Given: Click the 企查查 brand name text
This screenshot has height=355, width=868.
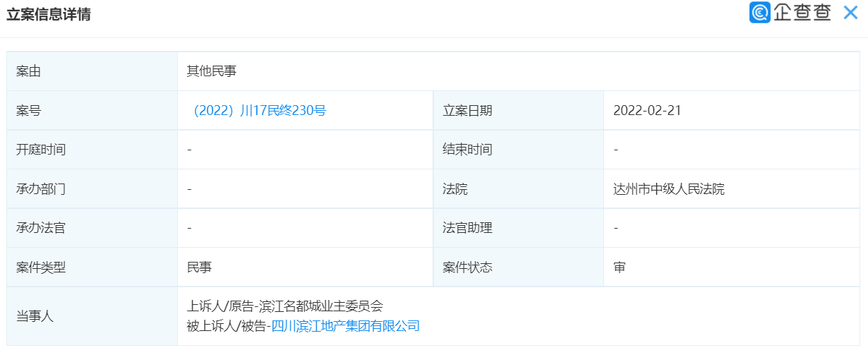Looking at the screenshot, I should (x=802, y=13).
